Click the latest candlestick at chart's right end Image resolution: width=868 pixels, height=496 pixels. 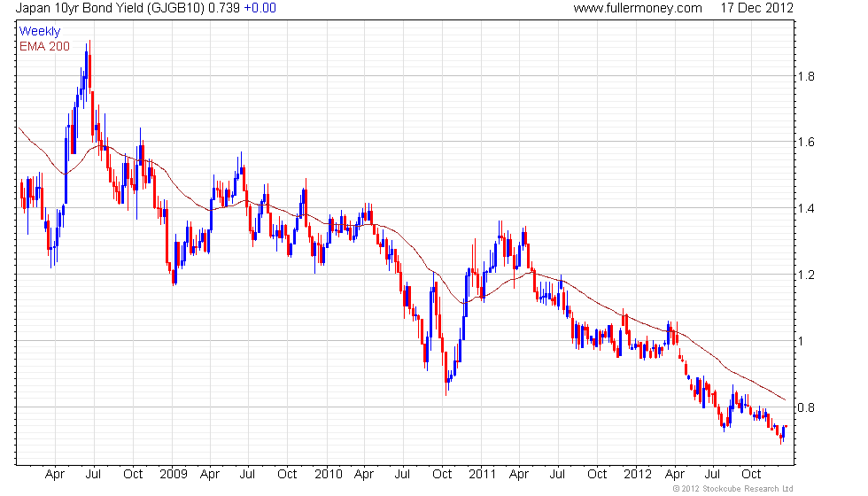point(787,426)
